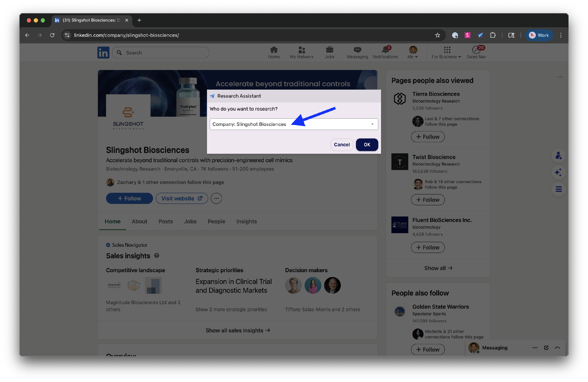Open Messaging panel three-dot options
Viewport: 588px width, 382px height.
(x=535, y=347)
